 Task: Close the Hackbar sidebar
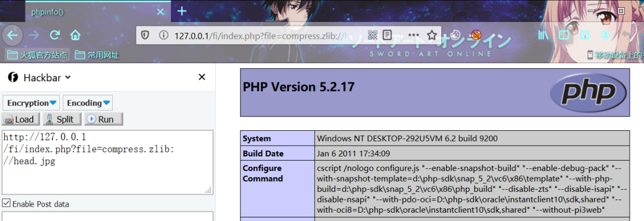(x=202, y=77)
